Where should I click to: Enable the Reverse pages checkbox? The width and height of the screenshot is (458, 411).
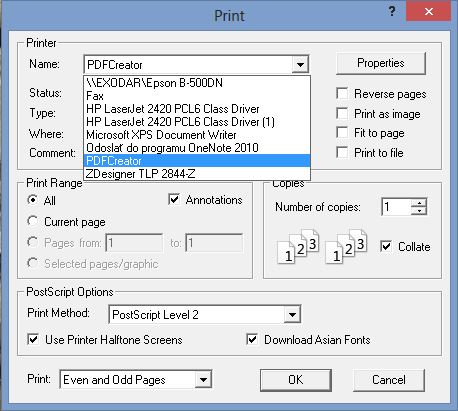[342, 94]
